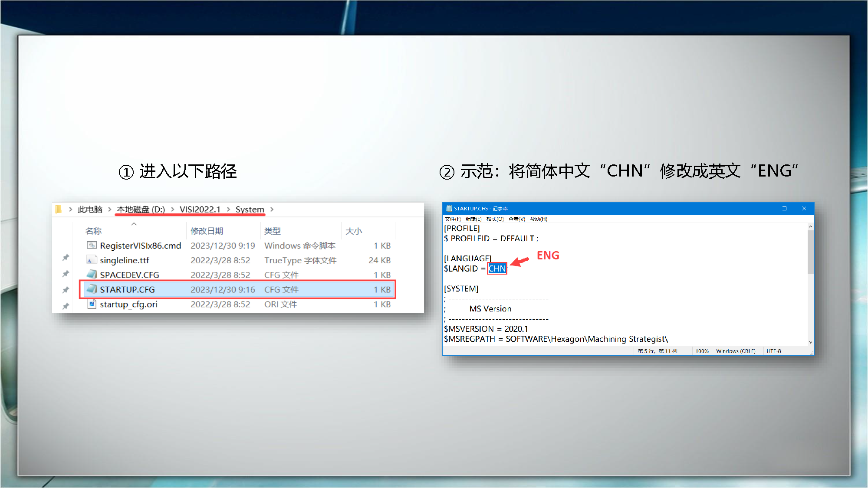Click the Notepad vertical scrollbar thumb
This screenshot has height=488, width=868.
[810, 252]
